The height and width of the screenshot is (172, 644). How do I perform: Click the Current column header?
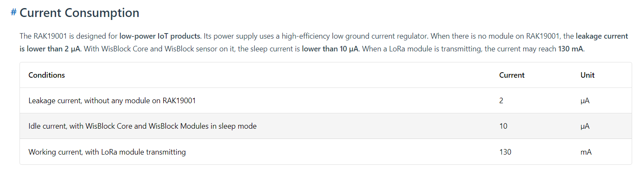click(x=512, y=75)
